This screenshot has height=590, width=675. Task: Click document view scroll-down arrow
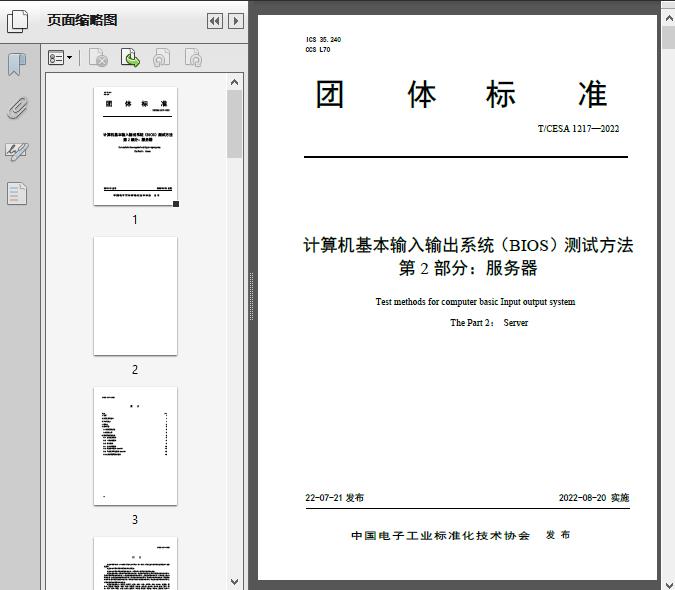click(x=669, y=585)
